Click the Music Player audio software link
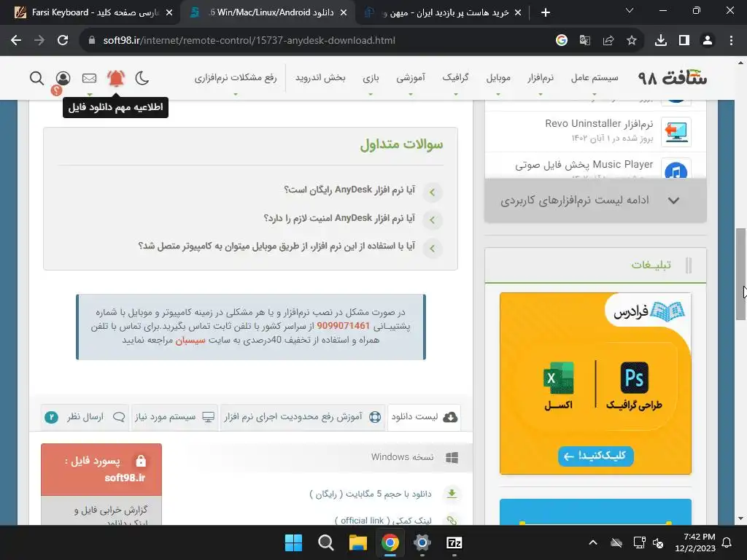The image size is (747, 560). click(584, 165)
